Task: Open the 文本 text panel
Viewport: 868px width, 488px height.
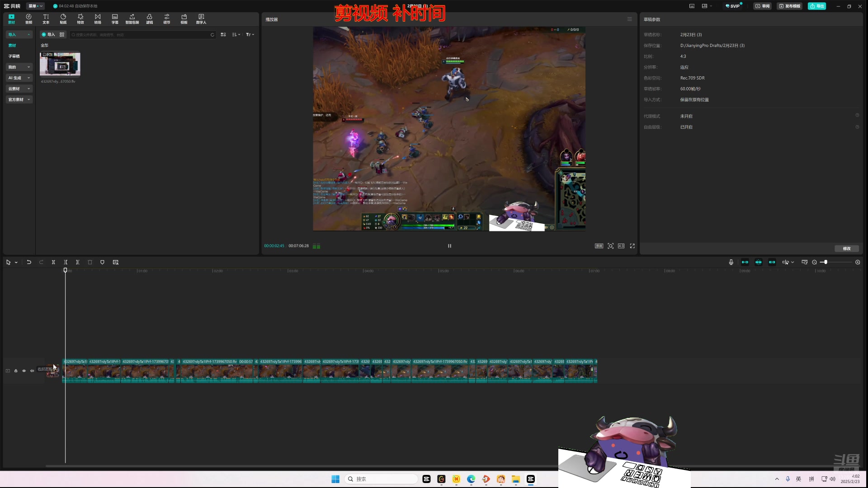Action: pos(46,19)
